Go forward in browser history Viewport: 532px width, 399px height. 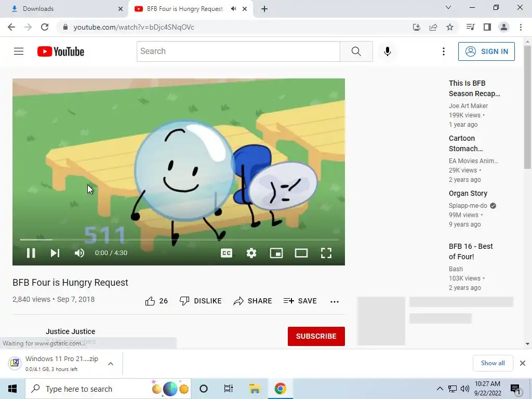pos(28,27)
